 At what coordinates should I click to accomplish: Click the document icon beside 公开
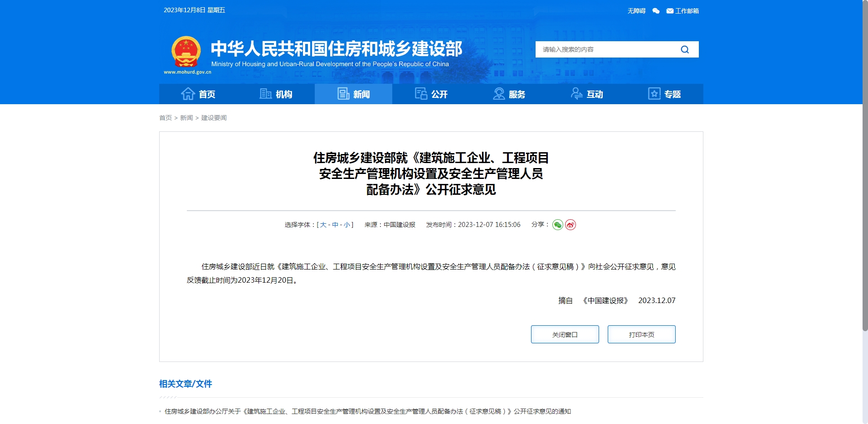421,94
